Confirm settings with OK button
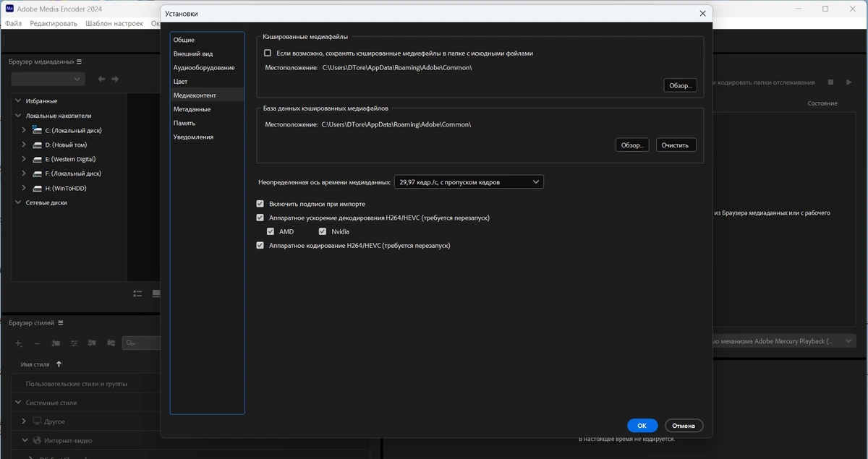This screenshot has width=868, height=459. click(642, 426)
